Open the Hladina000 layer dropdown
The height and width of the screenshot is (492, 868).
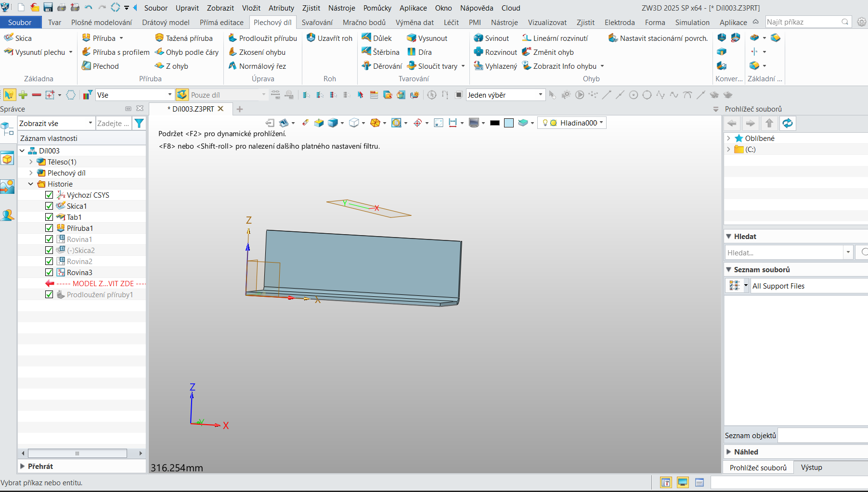click(x=572, y=123)
